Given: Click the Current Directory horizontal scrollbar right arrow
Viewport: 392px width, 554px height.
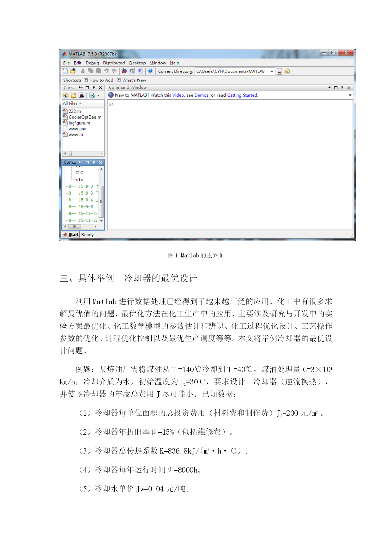Looking at the screenshot, I should click(x=101, y=154).
